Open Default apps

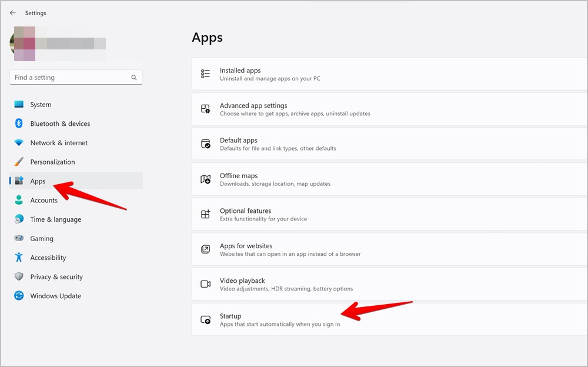(390, 144)
